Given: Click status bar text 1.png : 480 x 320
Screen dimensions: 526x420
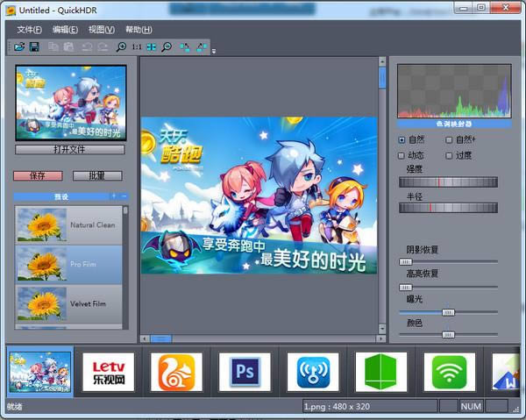Looking at the screenshot, I should pos(337,407).
